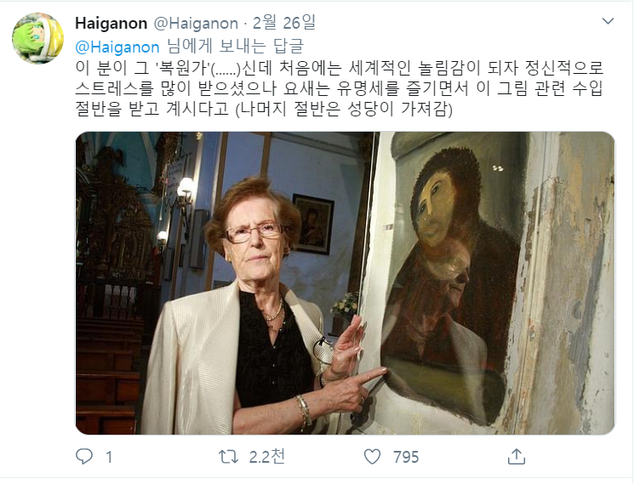Like the tweet with the heart icon
This screenshot has width=640, height=483.
[x=372, y=456]
